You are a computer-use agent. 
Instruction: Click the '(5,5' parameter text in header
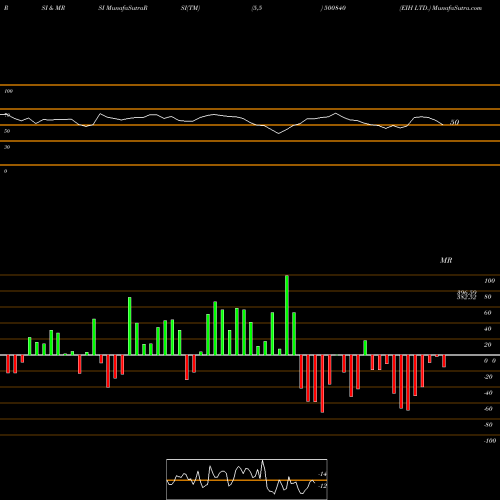pyautogui.click(x=257, y=8)
